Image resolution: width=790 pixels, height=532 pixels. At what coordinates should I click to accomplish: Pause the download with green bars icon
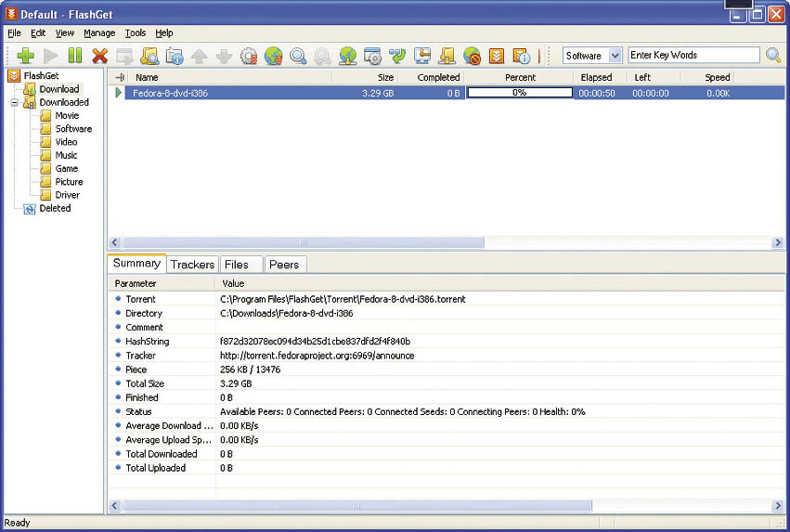tap(75, 56)
